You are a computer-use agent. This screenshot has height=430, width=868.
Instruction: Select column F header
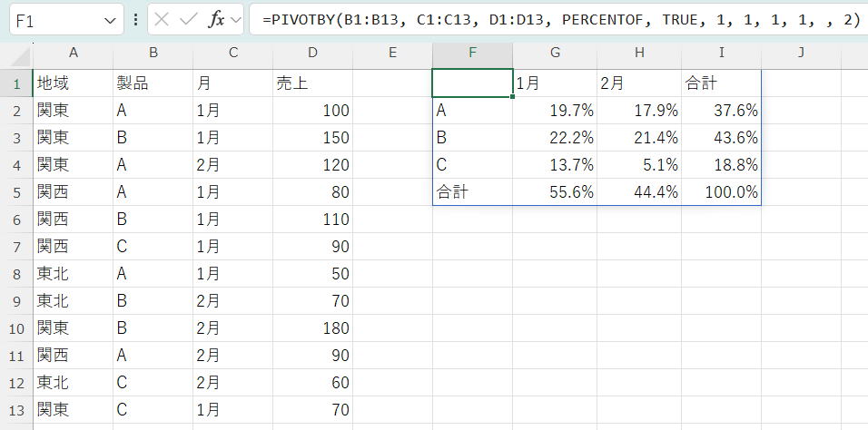[x=472, y=54]
